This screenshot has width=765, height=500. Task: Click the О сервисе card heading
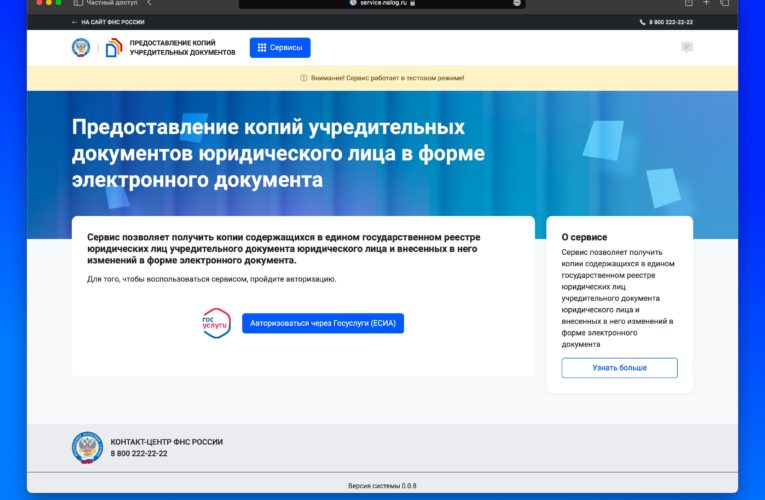(584, 238)
